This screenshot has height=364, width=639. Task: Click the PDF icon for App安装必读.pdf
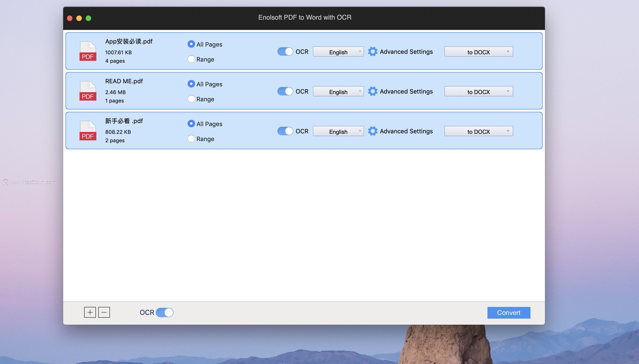point(88,51)
